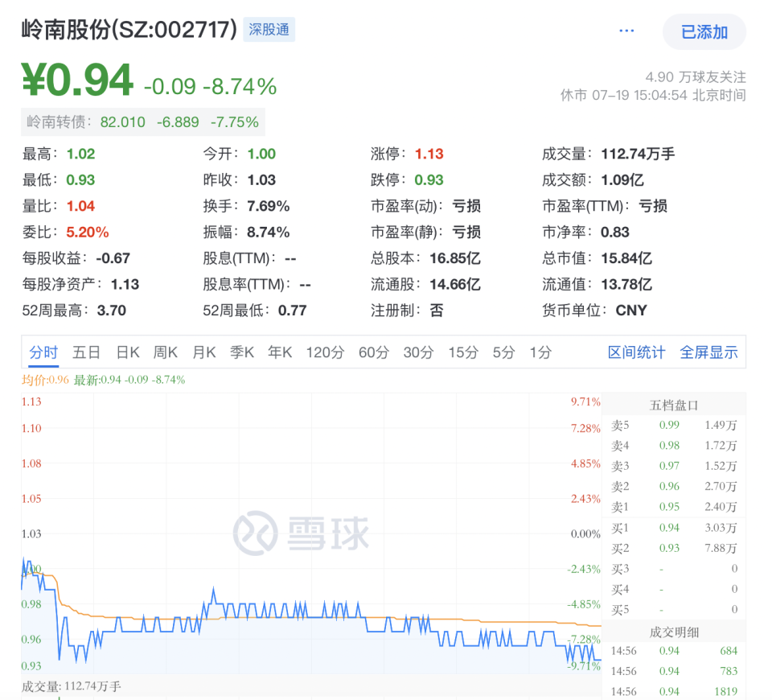
Task: Select the 卖2 order row at 0.96
Action: tap(674, 487)
